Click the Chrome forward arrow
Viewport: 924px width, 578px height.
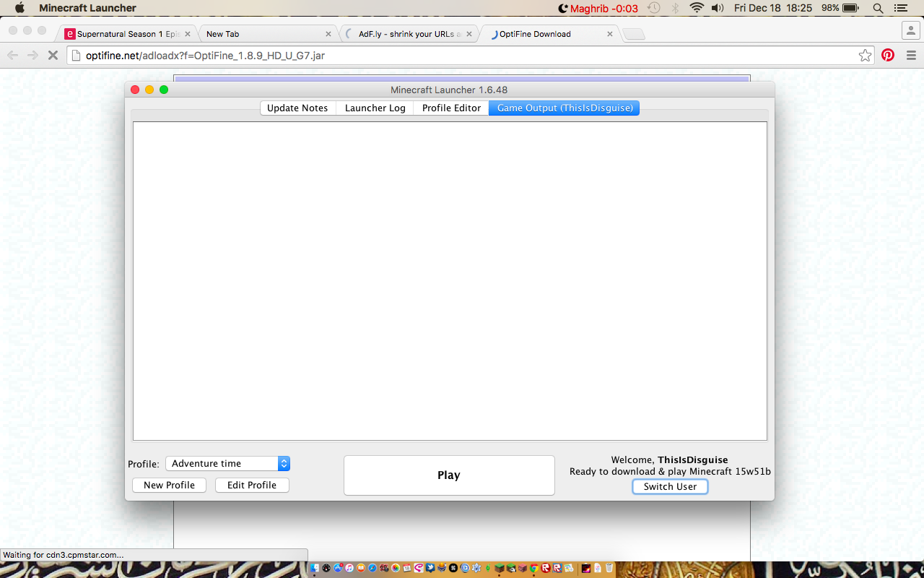[32, 56]
